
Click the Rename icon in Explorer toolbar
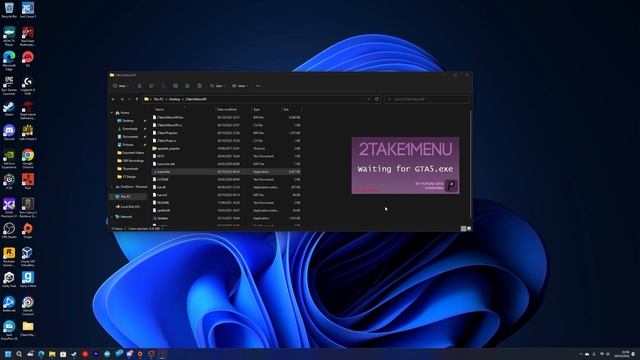[x=175, y=86]
